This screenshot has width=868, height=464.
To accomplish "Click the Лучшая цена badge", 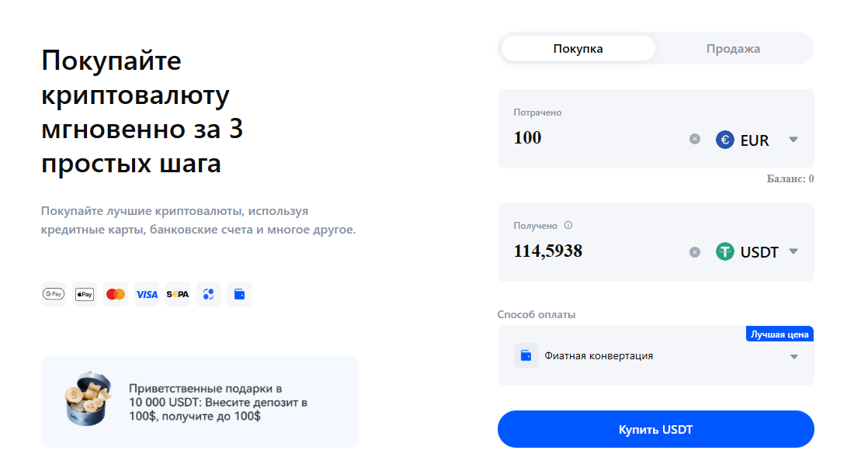I will pyautogui.click(x=779, y=334).
